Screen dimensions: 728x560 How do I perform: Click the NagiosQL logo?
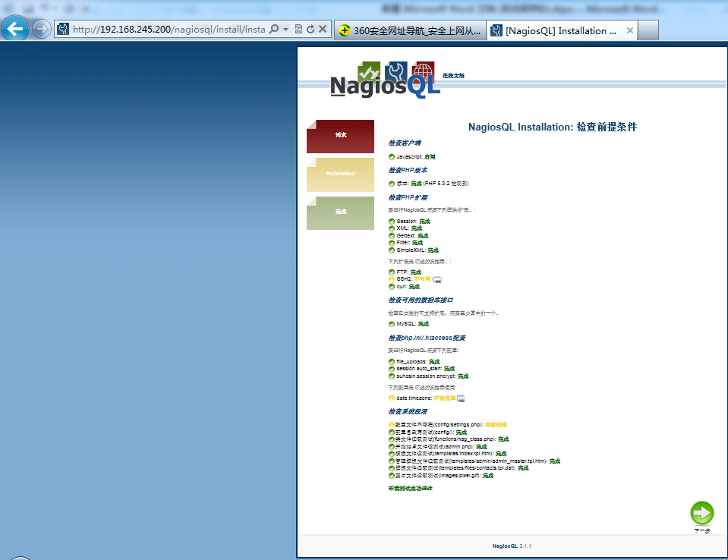point(385,80)
